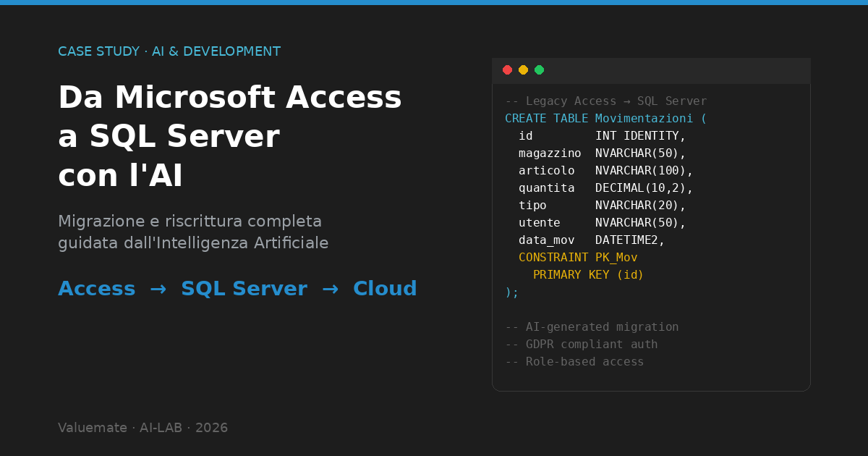Click the footer 'Valuemate · AI-LAB · 2026'
Screen dimensions: 868x456
coord(142,428)
